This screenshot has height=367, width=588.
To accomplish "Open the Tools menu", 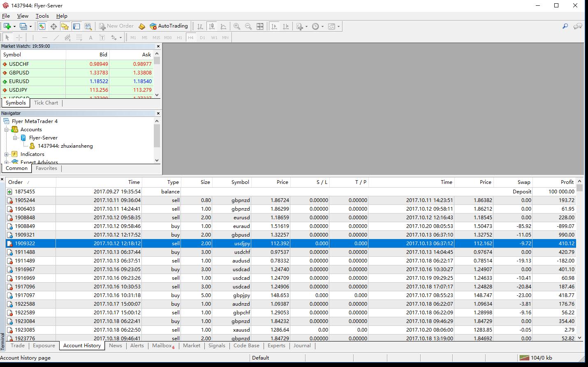I will click(42, 16).
